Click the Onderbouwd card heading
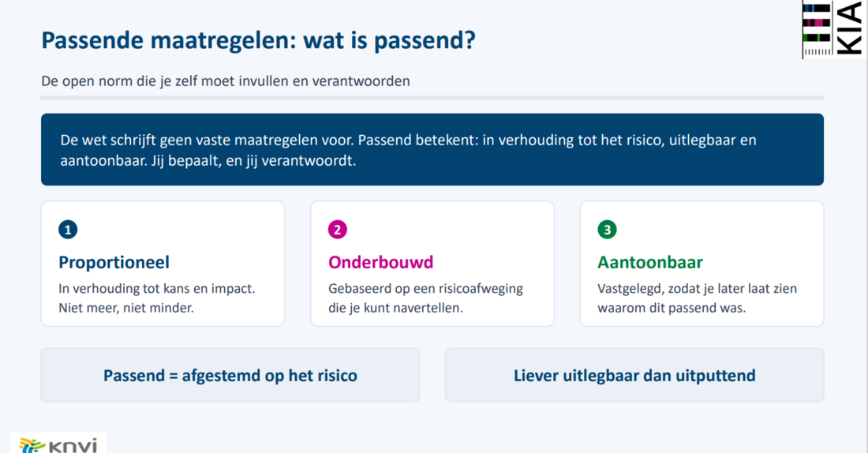This screenshot has width=868, height=453. click(x=381, y=262)
